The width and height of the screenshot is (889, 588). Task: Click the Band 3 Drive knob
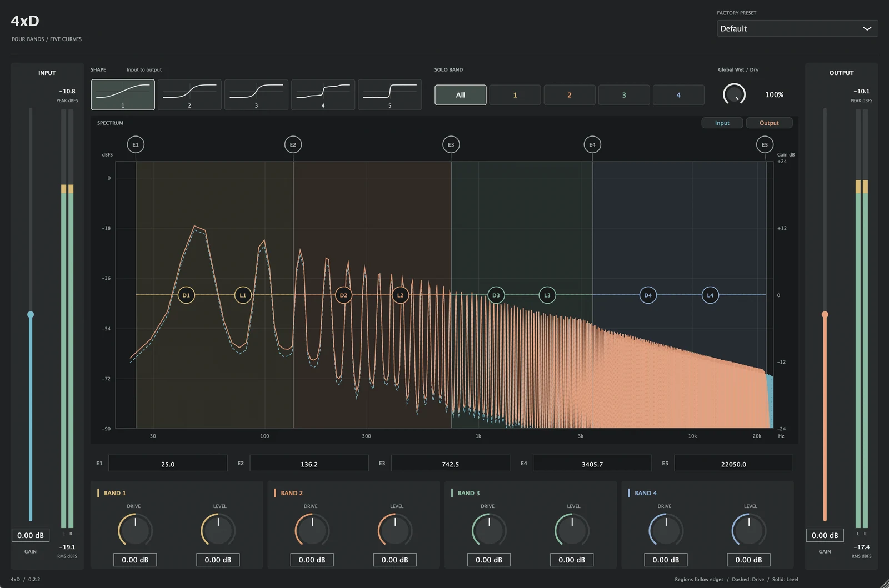489,530
